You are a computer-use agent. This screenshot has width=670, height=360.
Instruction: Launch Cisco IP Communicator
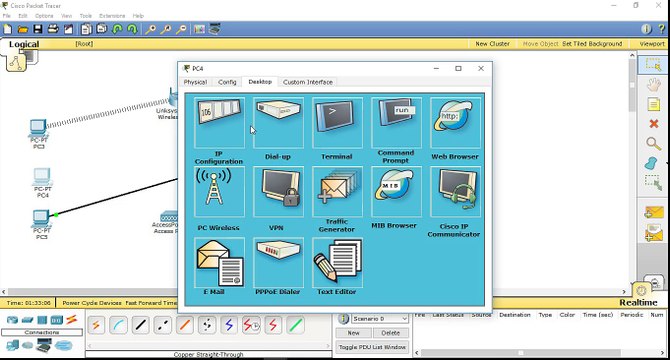coord(455,192)
